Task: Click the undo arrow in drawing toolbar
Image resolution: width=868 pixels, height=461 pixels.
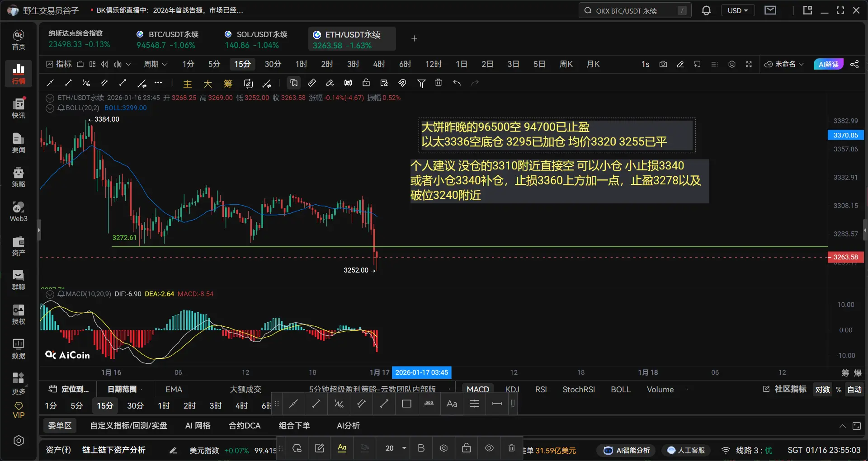Action: (457, 83)
